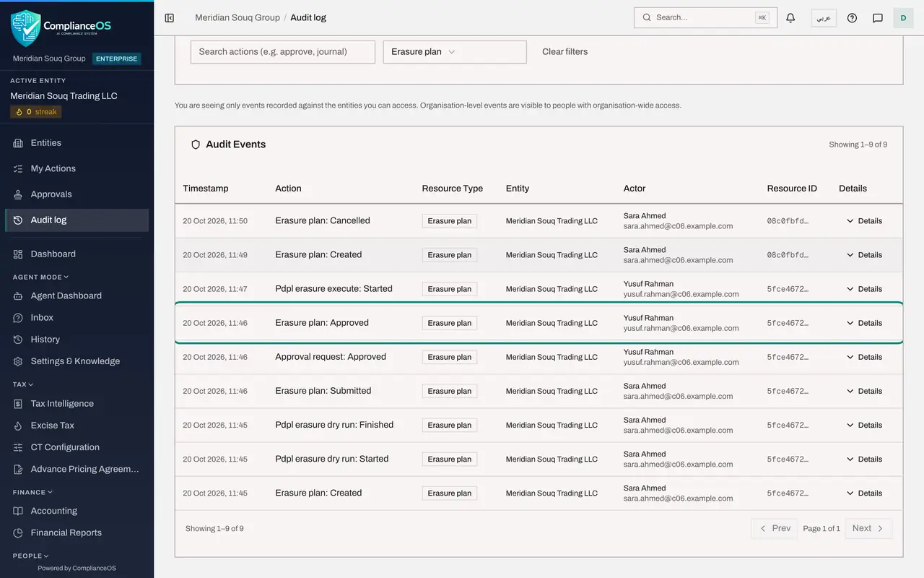Expand Details for Pdpl erasure execute: Started
This screenshot has height=578, width=924.
point(864,289)
